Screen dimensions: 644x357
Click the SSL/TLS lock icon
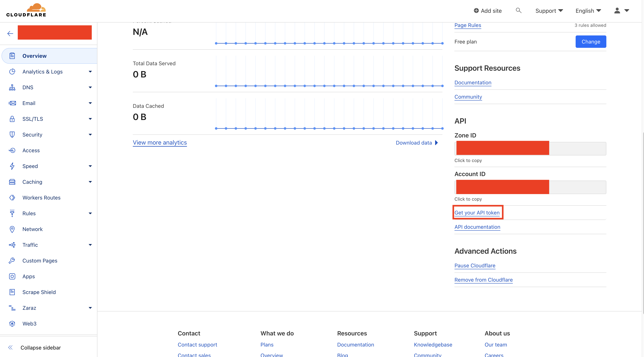tap(12, 119)
